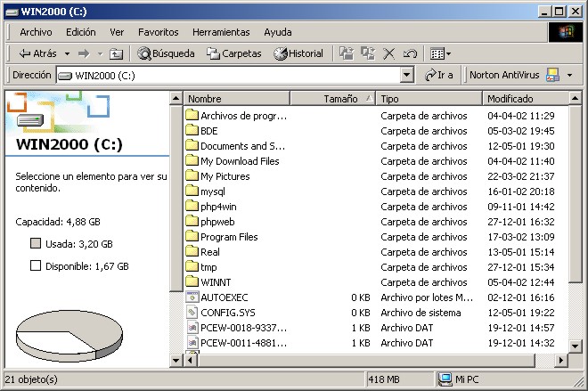This screenshot has height=391, width=588.
Task: Expand the address bar dropdown
Action: (x=407, y=76)
